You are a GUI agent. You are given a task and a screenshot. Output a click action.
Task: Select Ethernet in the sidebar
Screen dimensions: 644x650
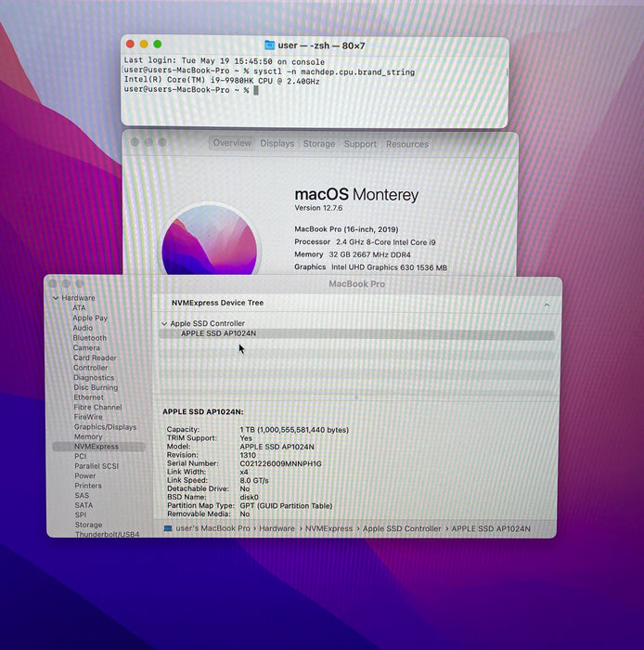tap(89, 397)
